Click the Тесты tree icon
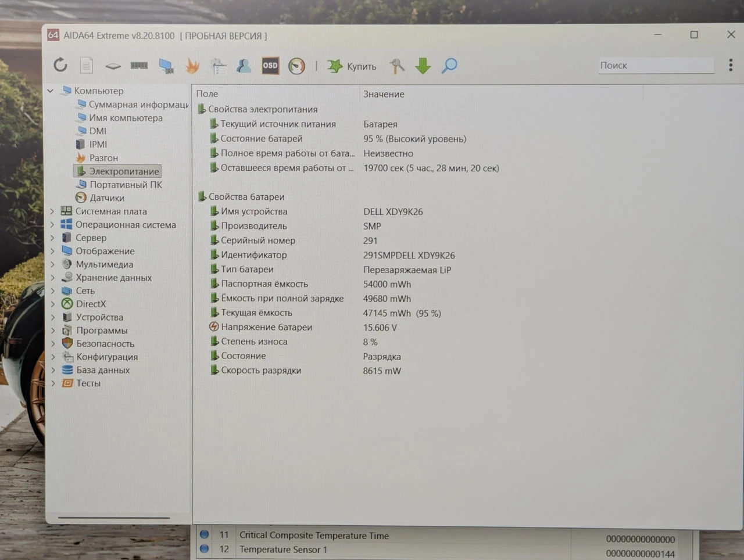Viewport: 744px width, 560px height. click(67, 383)
